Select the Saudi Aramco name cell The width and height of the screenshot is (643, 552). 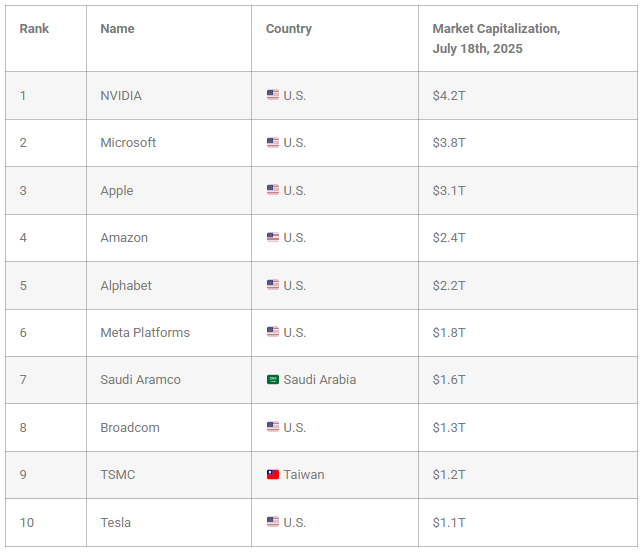pos(169,380)
